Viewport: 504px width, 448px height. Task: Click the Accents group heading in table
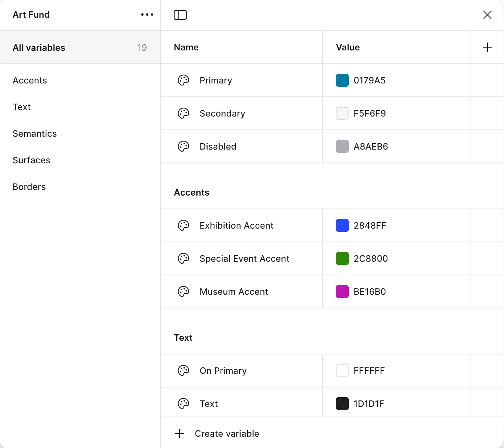point(192,192)
